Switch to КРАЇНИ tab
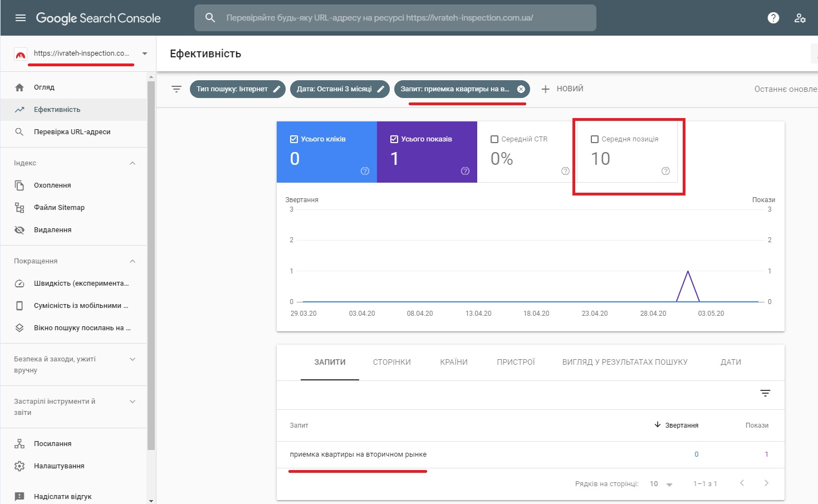The image size is (818, 504). click(x=454, y=362)
